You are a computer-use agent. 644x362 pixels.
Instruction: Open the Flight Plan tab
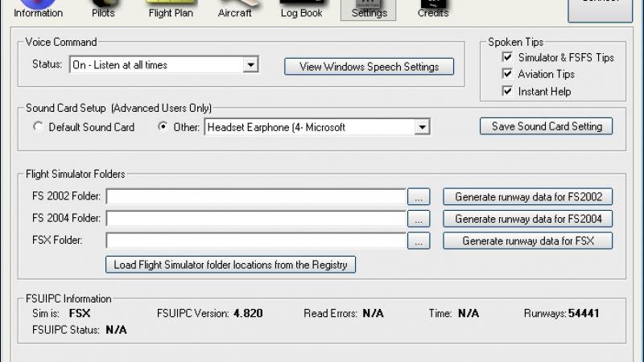[x=171, y=10]
